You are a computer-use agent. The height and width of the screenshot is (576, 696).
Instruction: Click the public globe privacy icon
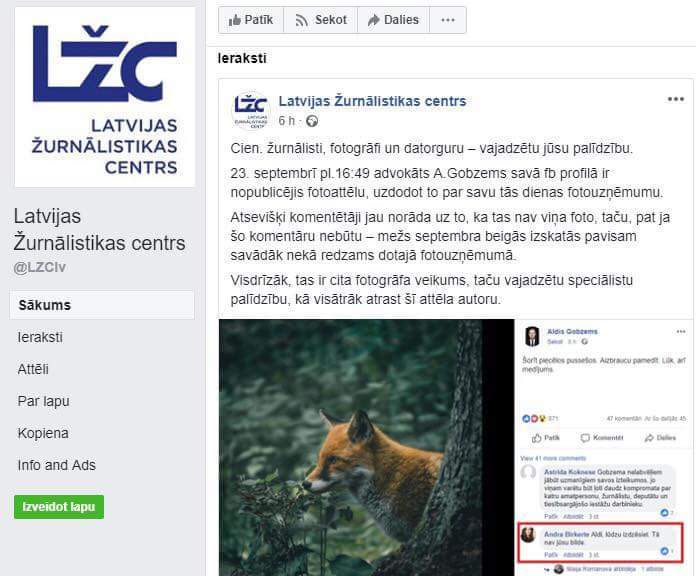click(312, 121)
